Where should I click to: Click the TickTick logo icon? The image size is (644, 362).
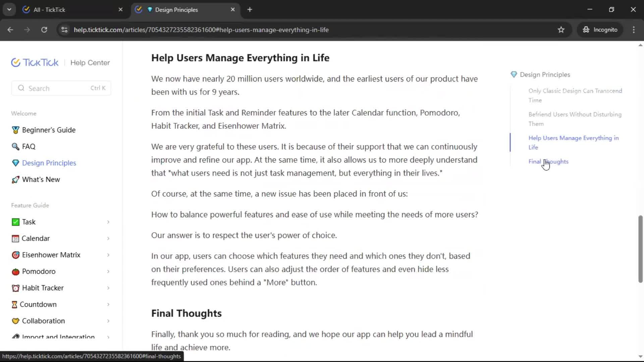16,63
